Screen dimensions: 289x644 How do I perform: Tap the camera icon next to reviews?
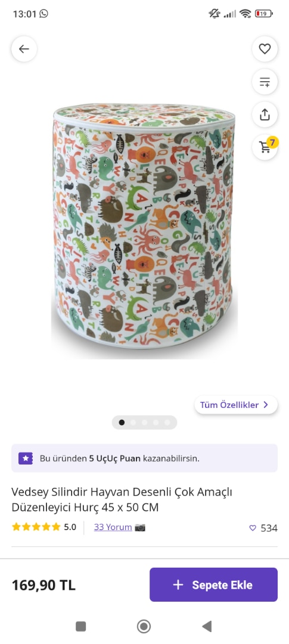coord(140,527)
